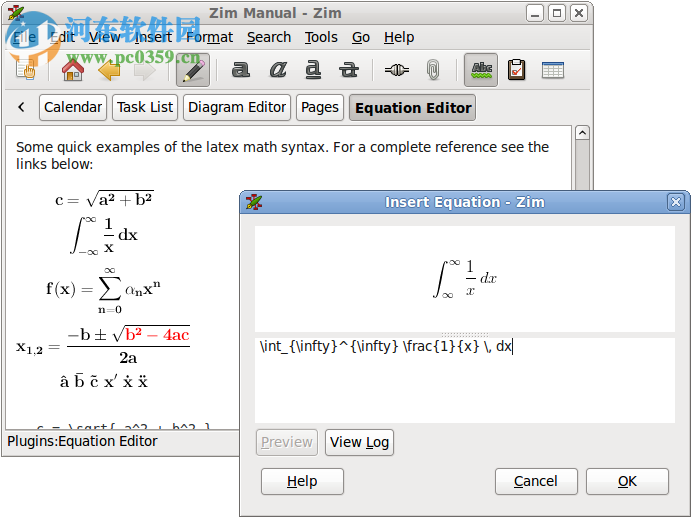Open the task list clipboard icon
This screenshot has height=518, width=692.
[x=516, y=70]
